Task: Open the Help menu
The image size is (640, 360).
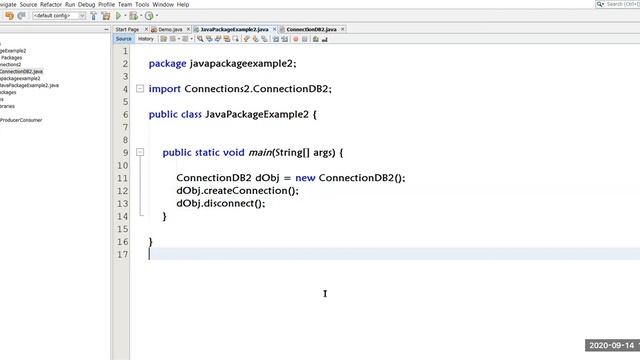Action: point(183,4)
